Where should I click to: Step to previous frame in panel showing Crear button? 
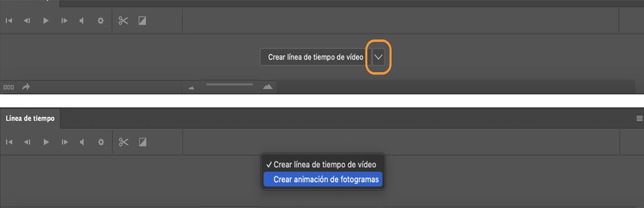(27, 21)
